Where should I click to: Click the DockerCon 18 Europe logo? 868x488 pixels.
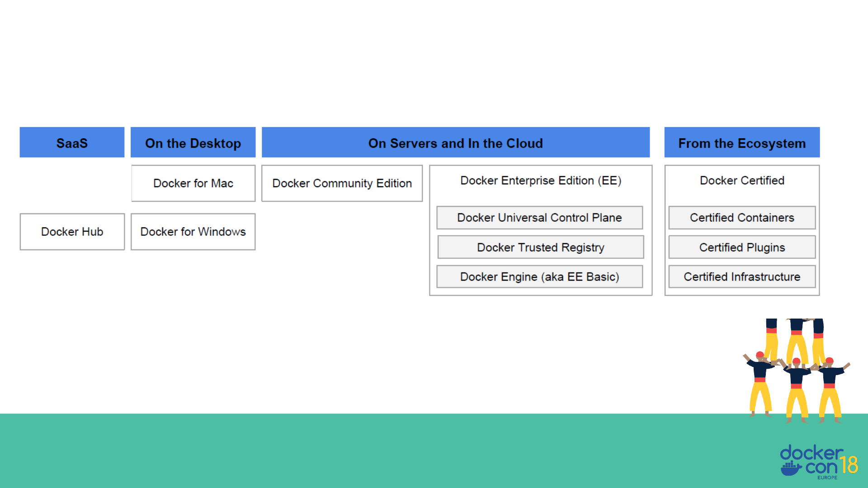(818, 462)
